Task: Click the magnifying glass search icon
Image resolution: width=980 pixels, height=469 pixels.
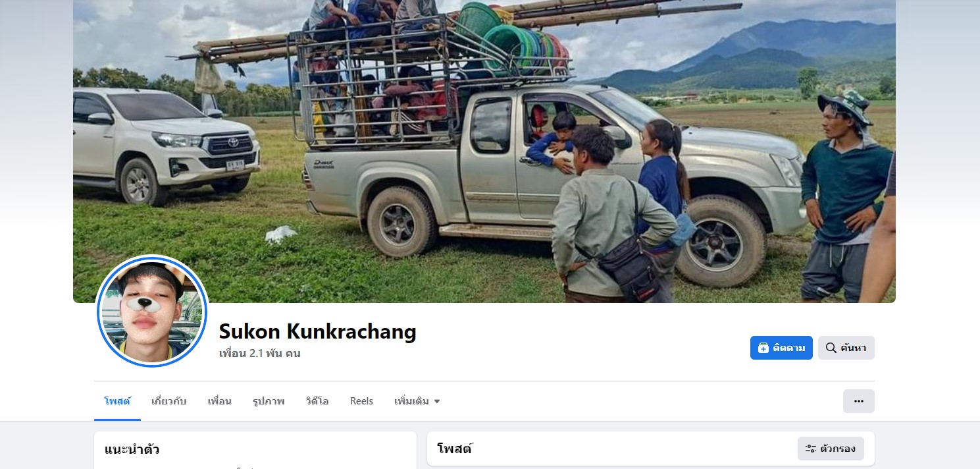Action: pos(831,348)
